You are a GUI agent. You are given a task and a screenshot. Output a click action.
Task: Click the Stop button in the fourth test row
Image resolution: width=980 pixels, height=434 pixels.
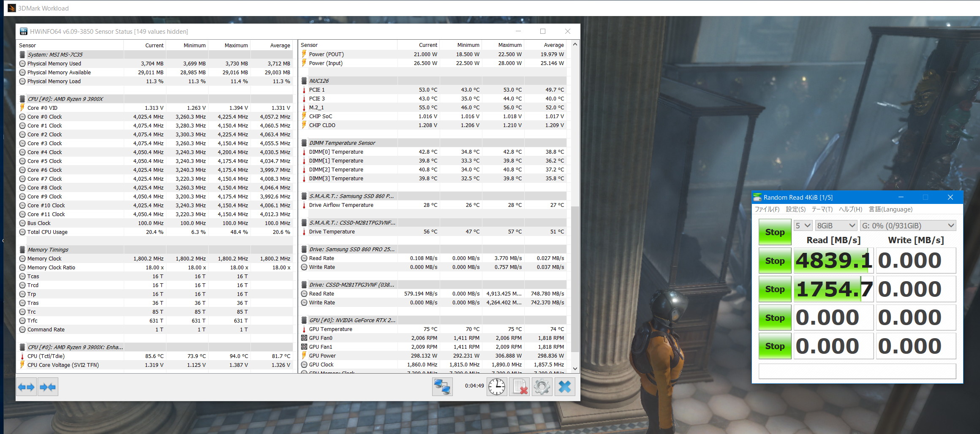tap(775, 317)
